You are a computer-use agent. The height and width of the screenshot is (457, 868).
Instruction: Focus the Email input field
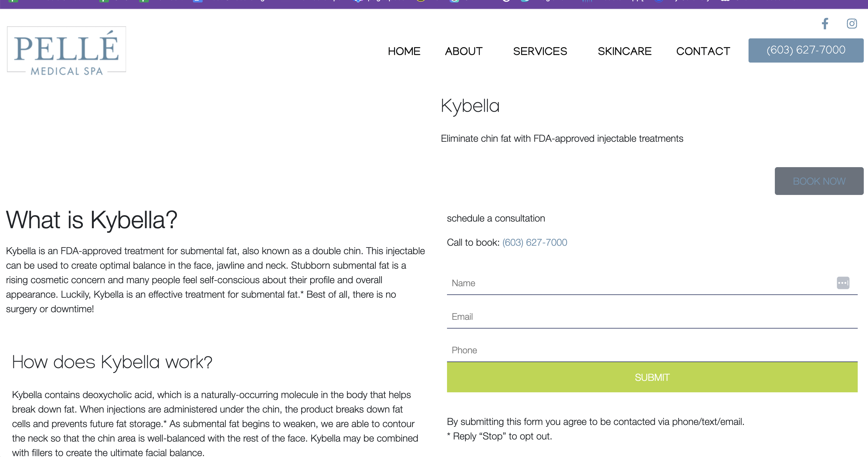(x=652, y=317)
